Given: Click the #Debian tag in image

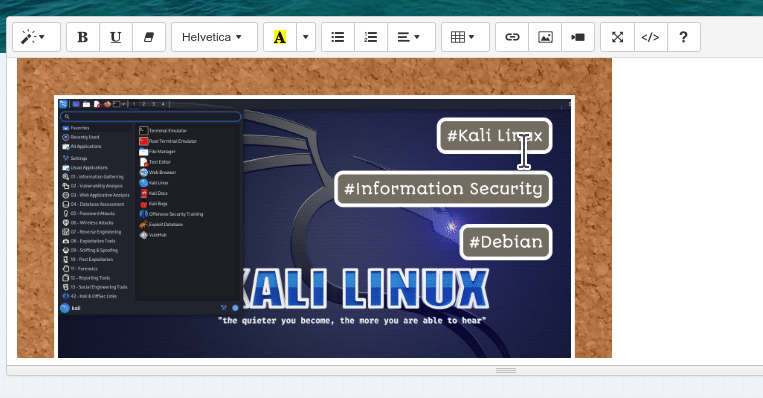Looking at the screenshot, I should click(506, 242).
